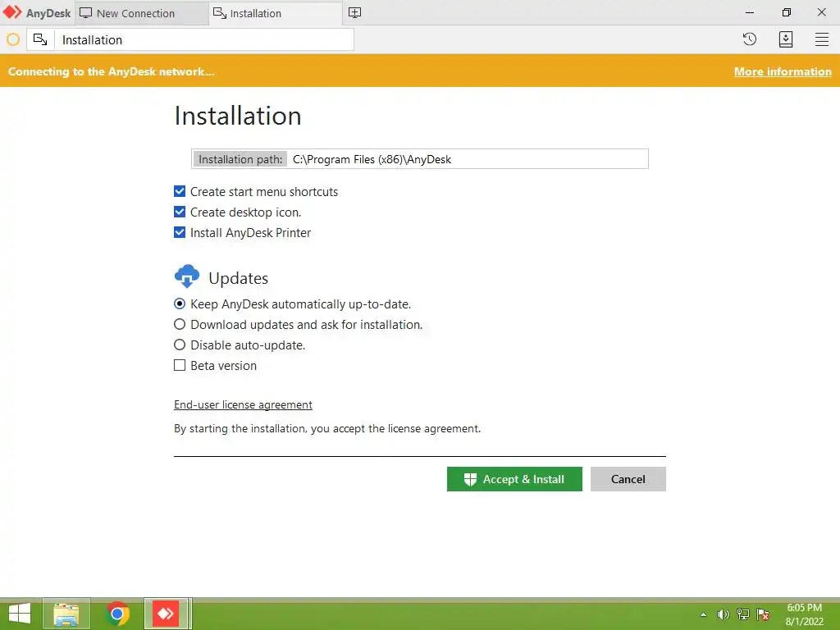This screenshot has width=840, height=630.
Task: Open the hamburger main menu
Action: coord(822,39)
